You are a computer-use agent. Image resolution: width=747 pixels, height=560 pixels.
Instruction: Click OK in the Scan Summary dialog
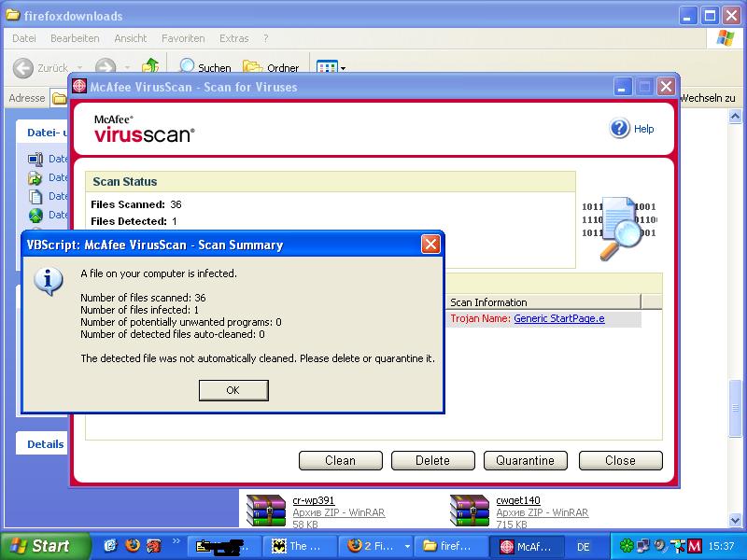point(233,390)
